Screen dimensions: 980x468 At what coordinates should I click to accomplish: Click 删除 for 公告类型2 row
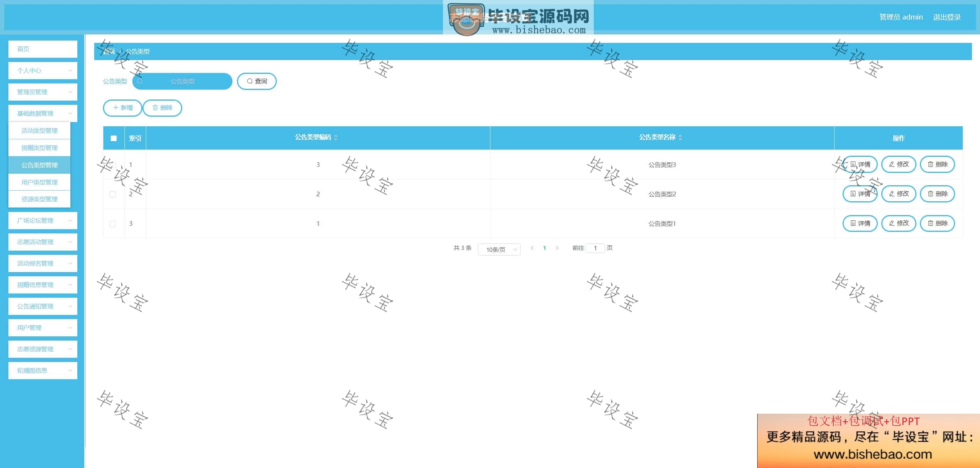tap(937, 194)
